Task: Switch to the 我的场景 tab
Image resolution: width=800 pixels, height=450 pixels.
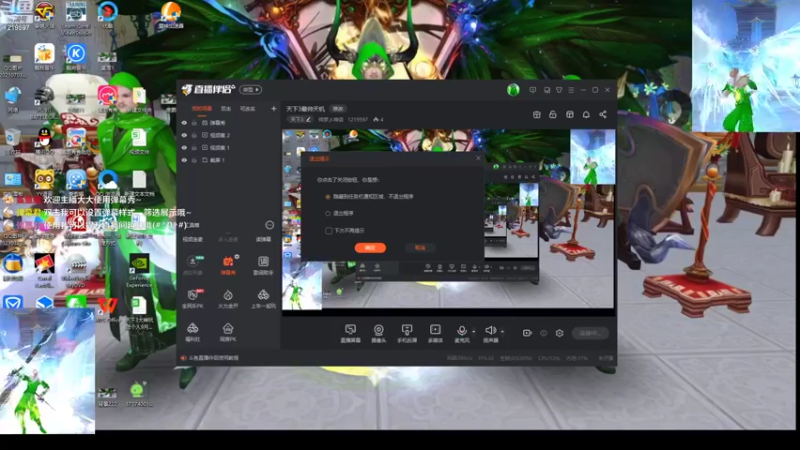Action: tap(202, 109)
